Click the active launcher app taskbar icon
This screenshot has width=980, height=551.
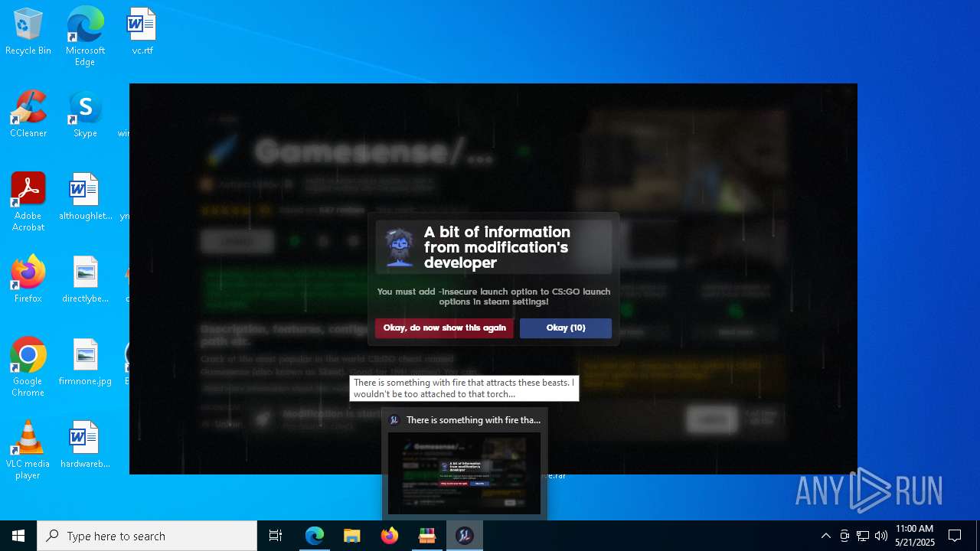tap(464, 536)
